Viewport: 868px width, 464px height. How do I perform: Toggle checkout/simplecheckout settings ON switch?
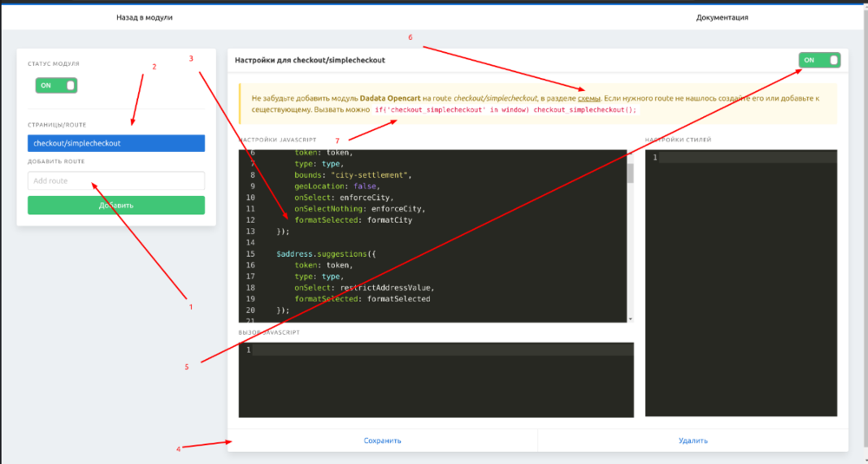[820, 60]
